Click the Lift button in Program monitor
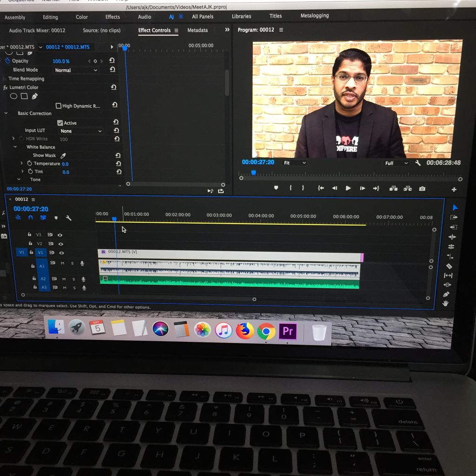Image resolution: width=476 pixels, height=476 pixels. (393, 189)
